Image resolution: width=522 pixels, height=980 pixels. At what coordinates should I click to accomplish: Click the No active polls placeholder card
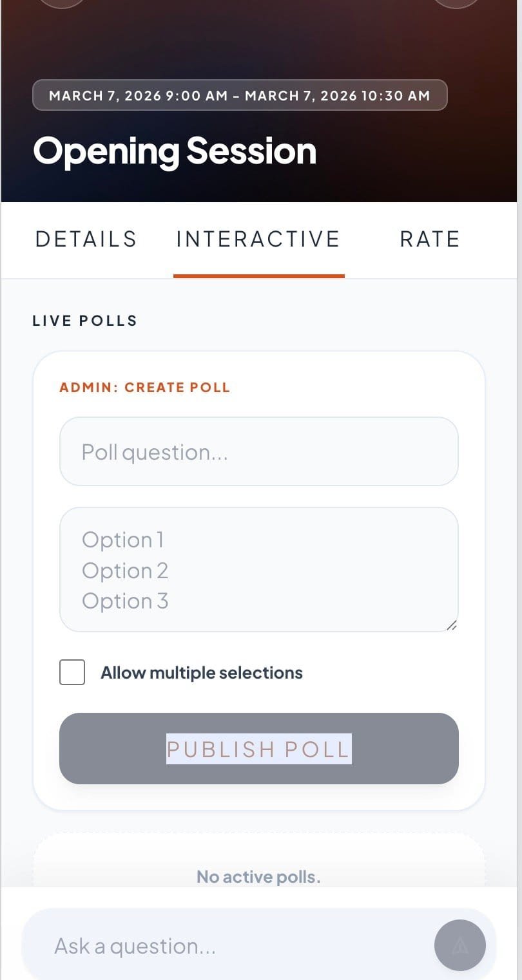258,876
